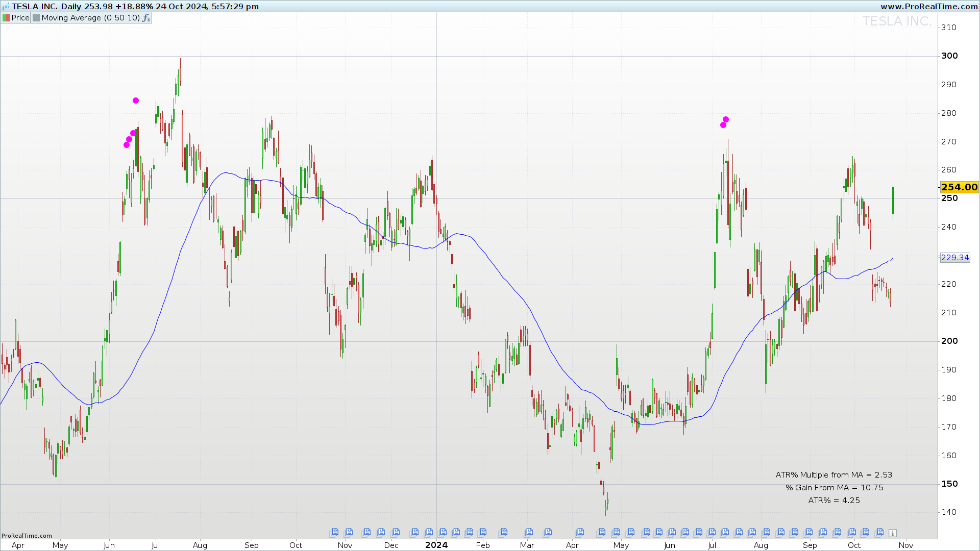Click the candlestick chart icon beside TESLA INC. title
The width and height of the screenshot is (980, 551).
[x=6, y=7]
